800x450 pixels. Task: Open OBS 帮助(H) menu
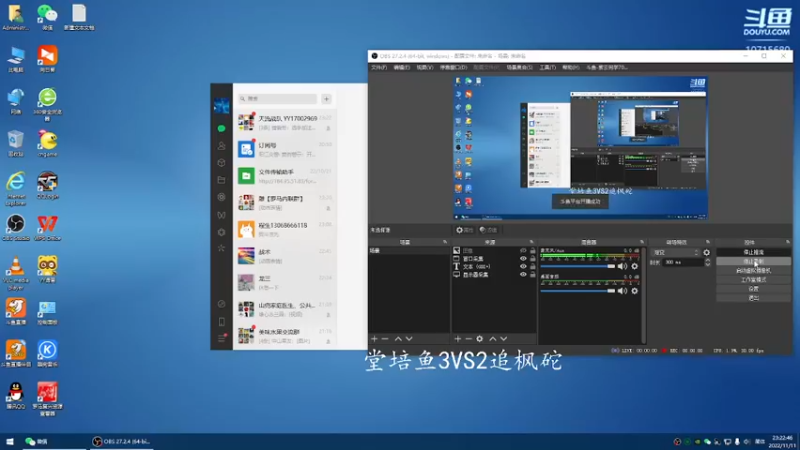[x=570, y=67]
